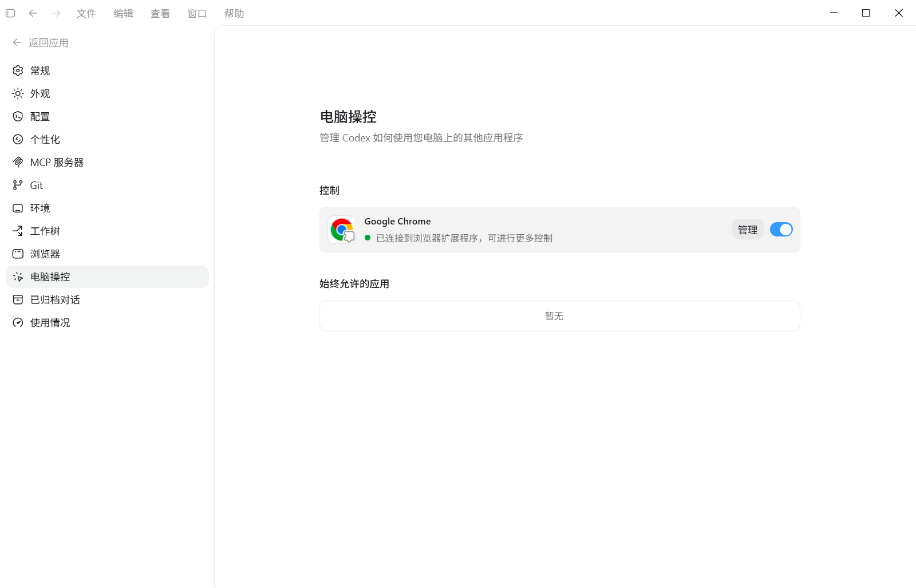Click the Google Chrome name text
This screenshot has width=916, height=588.
[x=397, y=221]
